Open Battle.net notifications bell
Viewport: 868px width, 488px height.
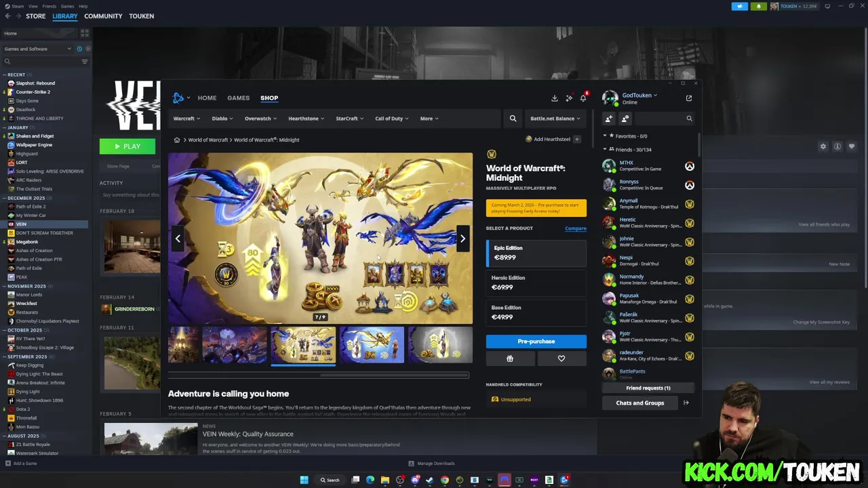coord(583,98)
